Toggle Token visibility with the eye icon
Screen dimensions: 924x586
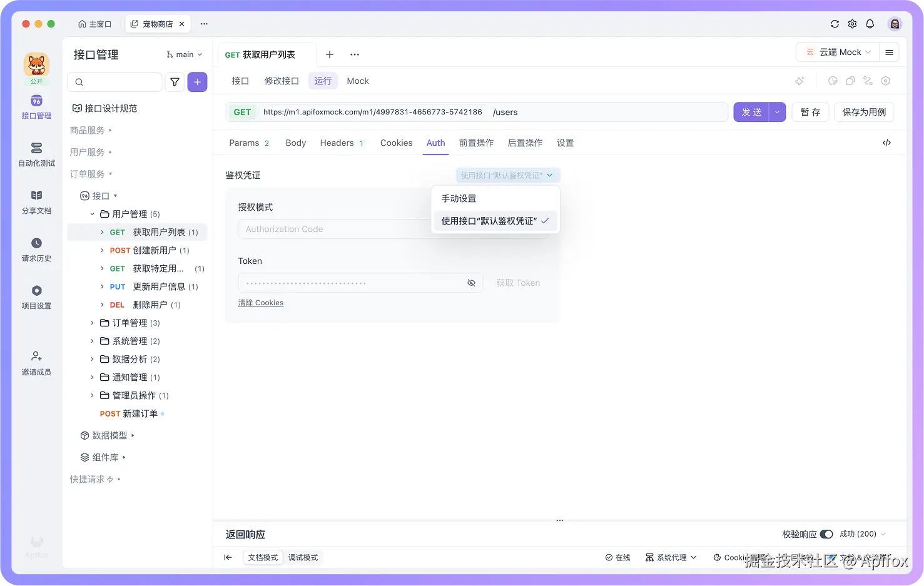pos(471,283)
